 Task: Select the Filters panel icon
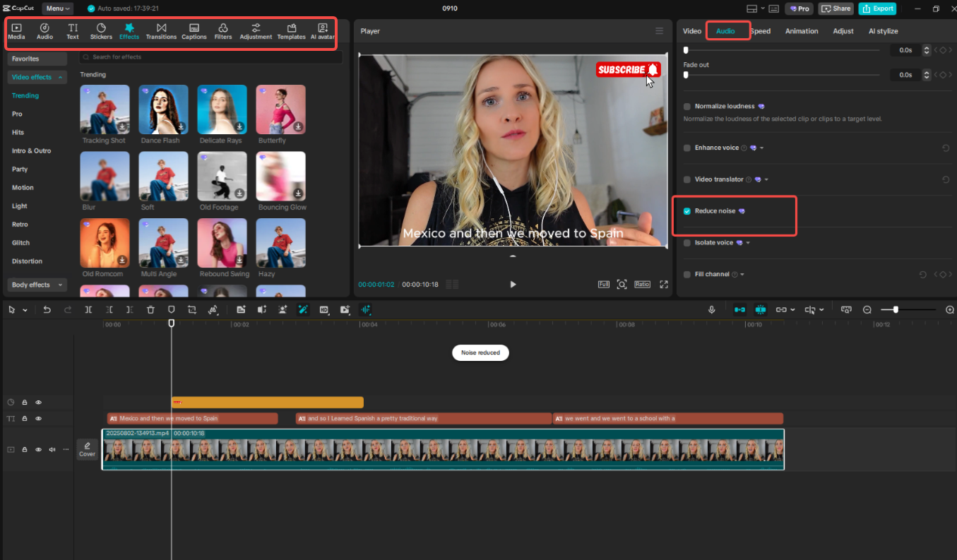click(x=222, y=31)
